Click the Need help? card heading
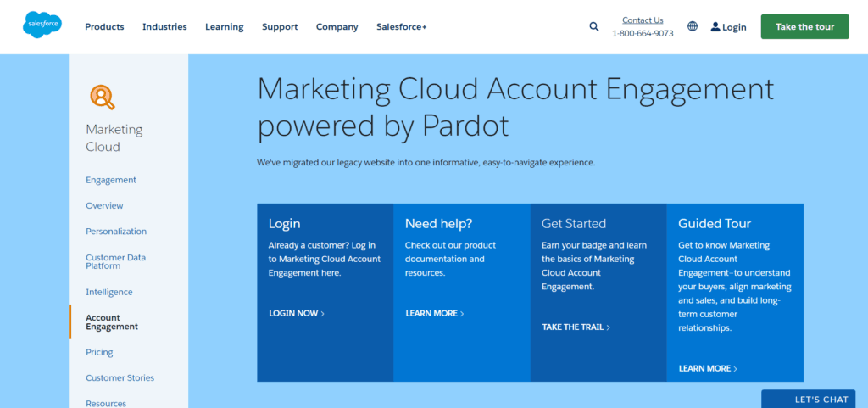868x408 pixels. click(x=438, y=224)
